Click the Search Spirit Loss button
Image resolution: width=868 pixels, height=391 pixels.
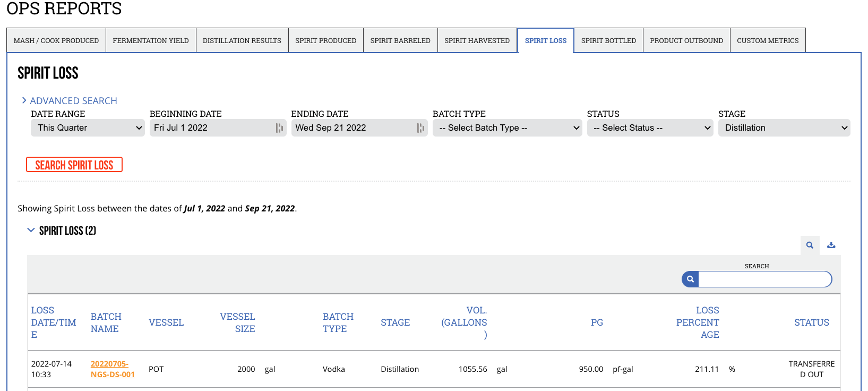pos(74,165)
